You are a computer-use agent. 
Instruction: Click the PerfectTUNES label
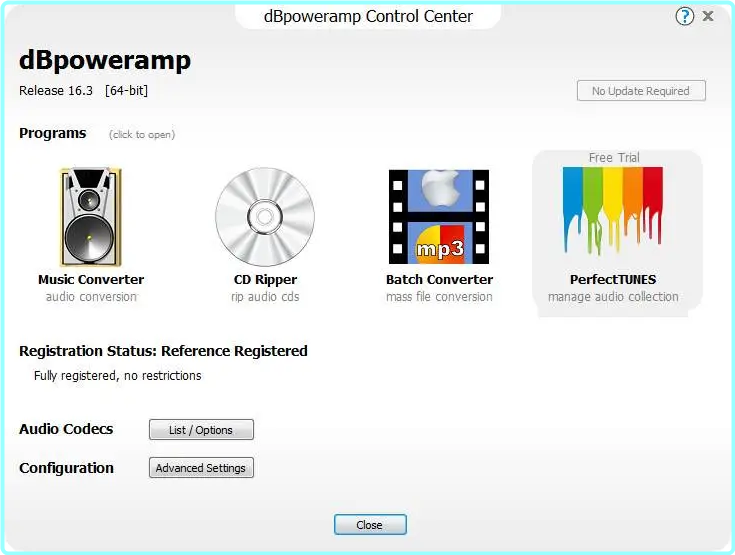613,279
